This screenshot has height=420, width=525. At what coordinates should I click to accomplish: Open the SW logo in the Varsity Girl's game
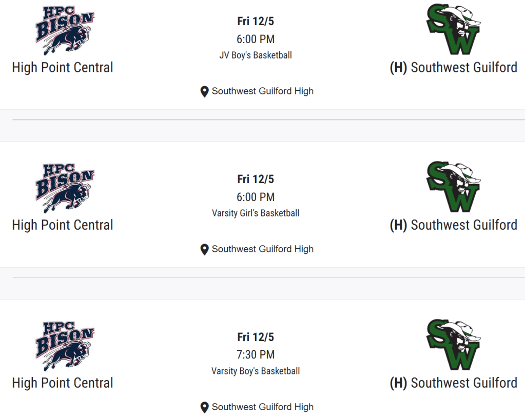(x=454, y=187)
